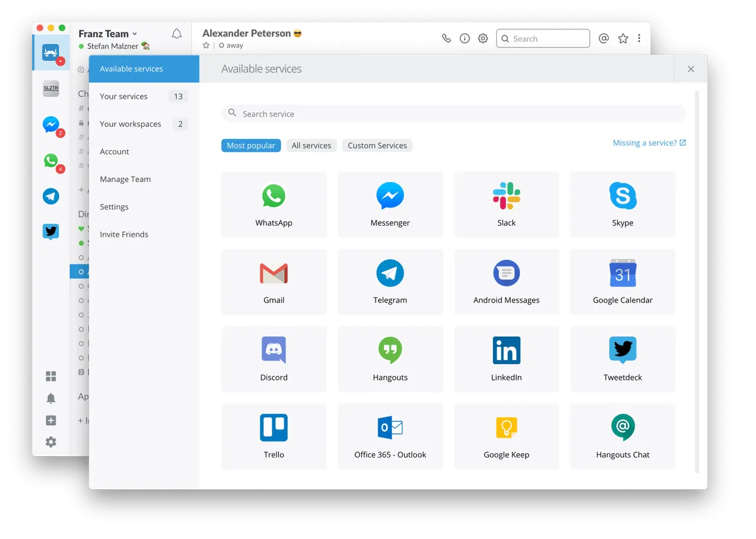Open the SLZTR service in sidebar

51,89
